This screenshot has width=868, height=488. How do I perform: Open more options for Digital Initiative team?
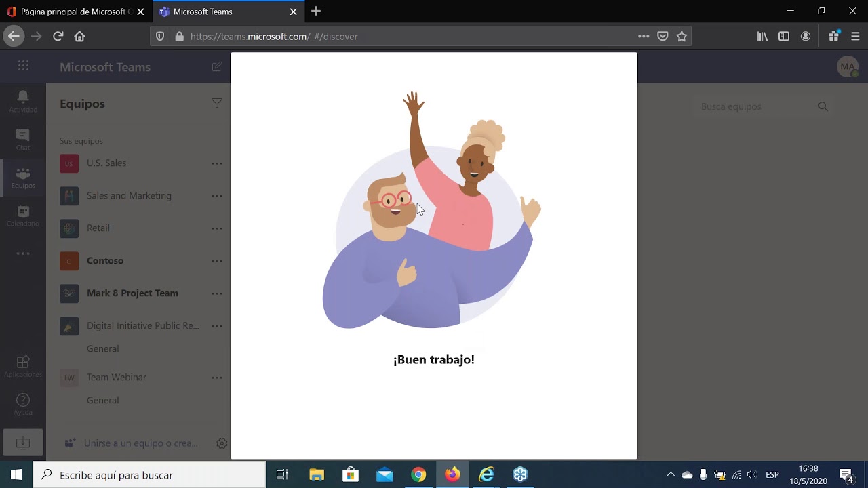217,326
